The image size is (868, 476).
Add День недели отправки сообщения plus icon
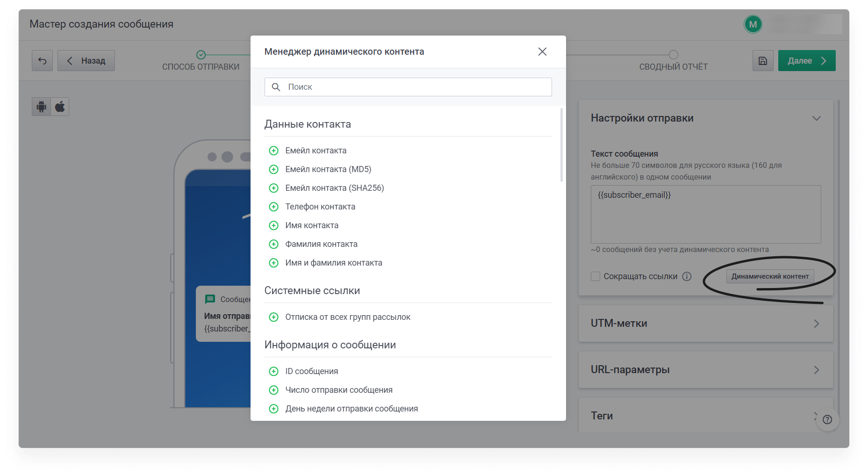274,409
